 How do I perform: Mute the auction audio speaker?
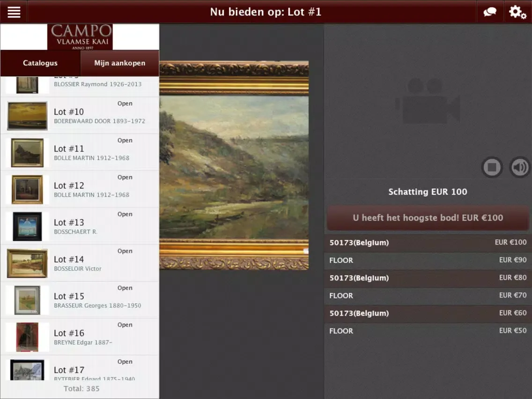[520, 167]
